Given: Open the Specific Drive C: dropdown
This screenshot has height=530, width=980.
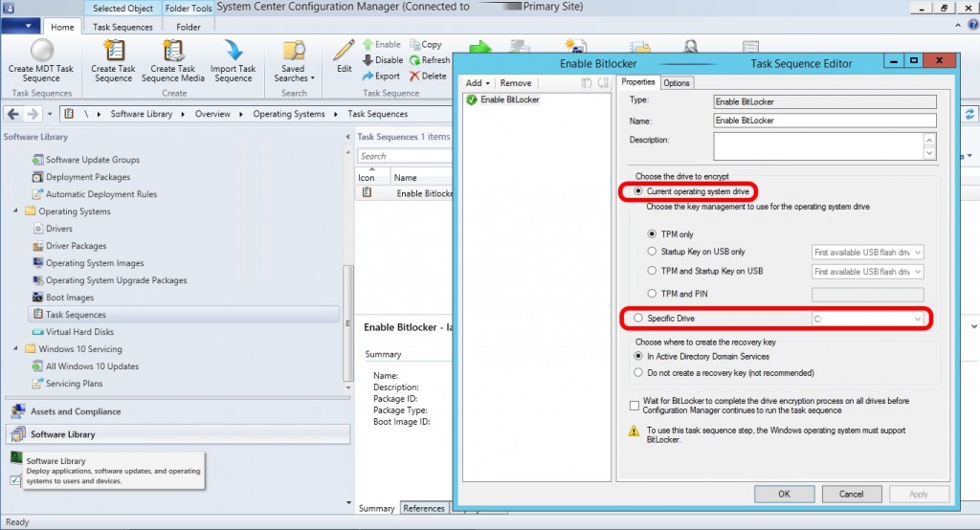Looking at the screenshot, I should 867,319.
